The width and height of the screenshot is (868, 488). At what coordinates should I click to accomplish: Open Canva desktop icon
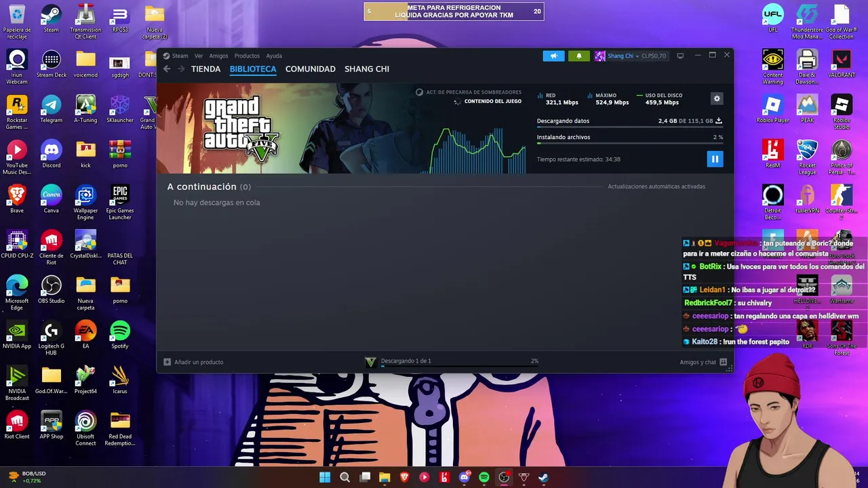[x=51, y=199]
